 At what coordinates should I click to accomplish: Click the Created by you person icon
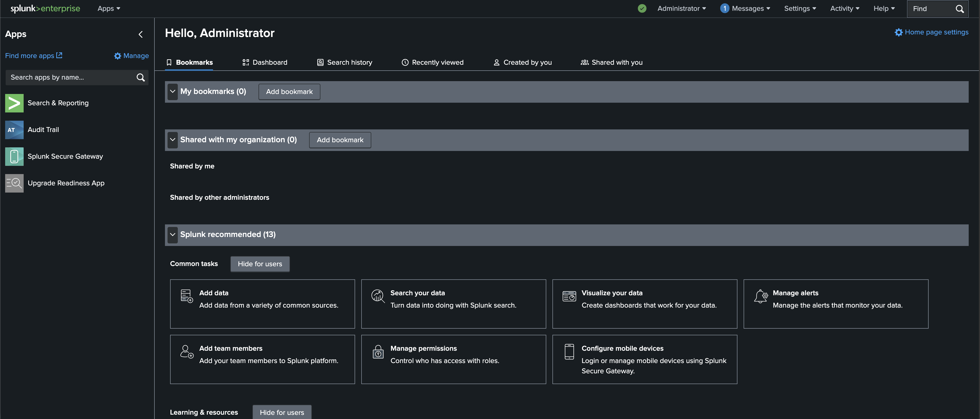coord(496,62)
